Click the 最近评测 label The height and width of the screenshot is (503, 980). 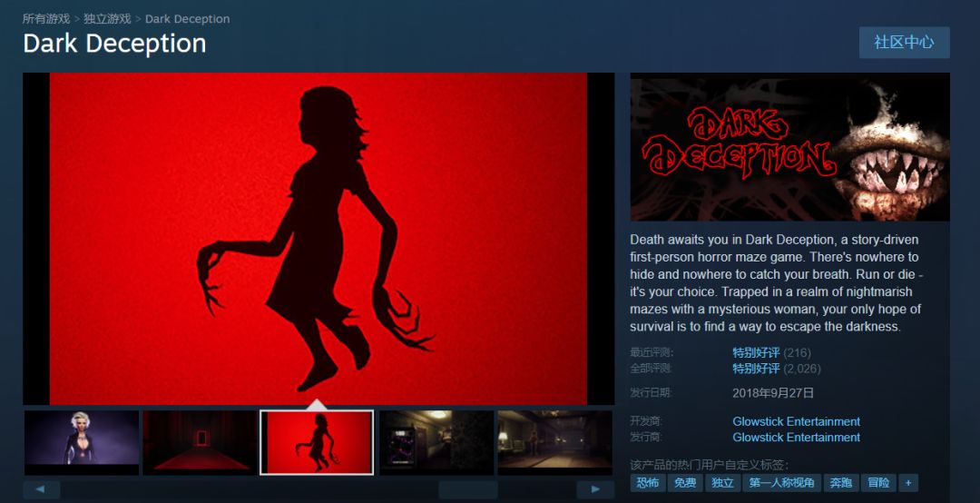(651, 353)
